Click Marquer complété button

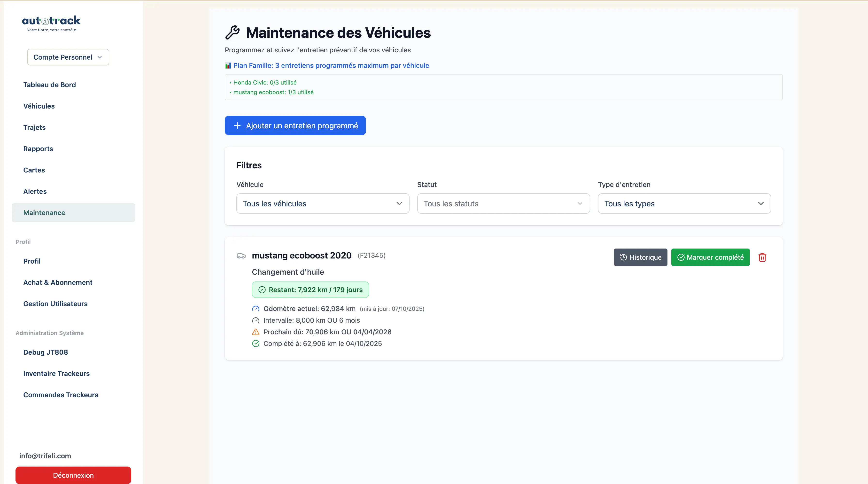click(x=710, y=258)
